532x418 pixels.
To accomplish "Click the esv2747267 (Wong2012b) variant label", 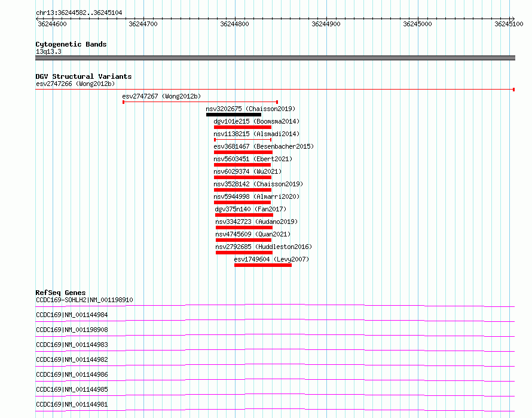I will (161, 96).
